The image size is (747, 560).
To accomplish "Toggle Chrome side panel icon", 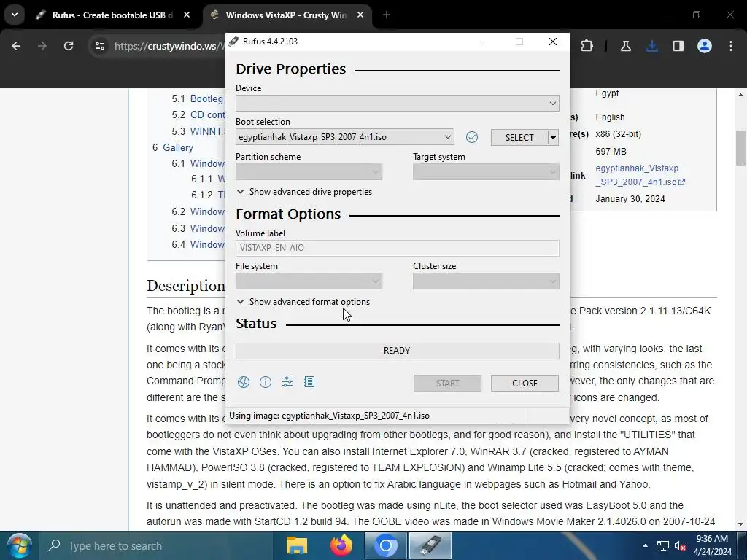I will tap(678, 46).
